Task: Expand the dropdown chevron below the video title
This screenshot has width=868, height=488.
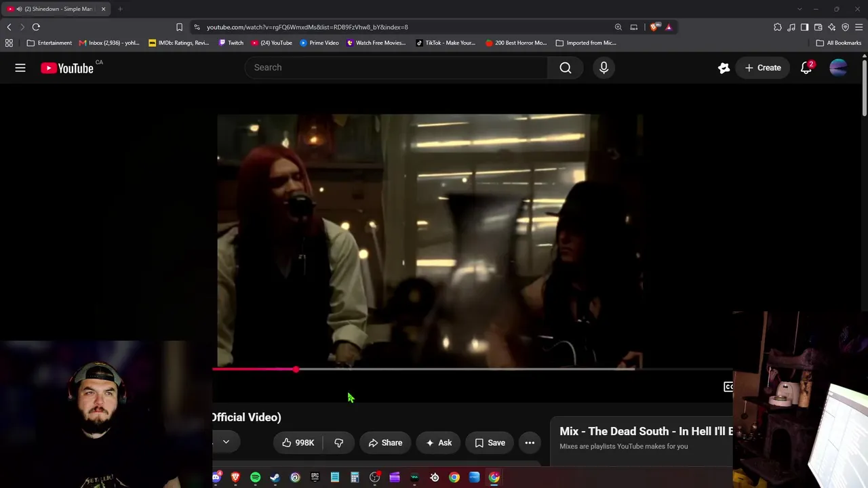Action: click(226, 442)
